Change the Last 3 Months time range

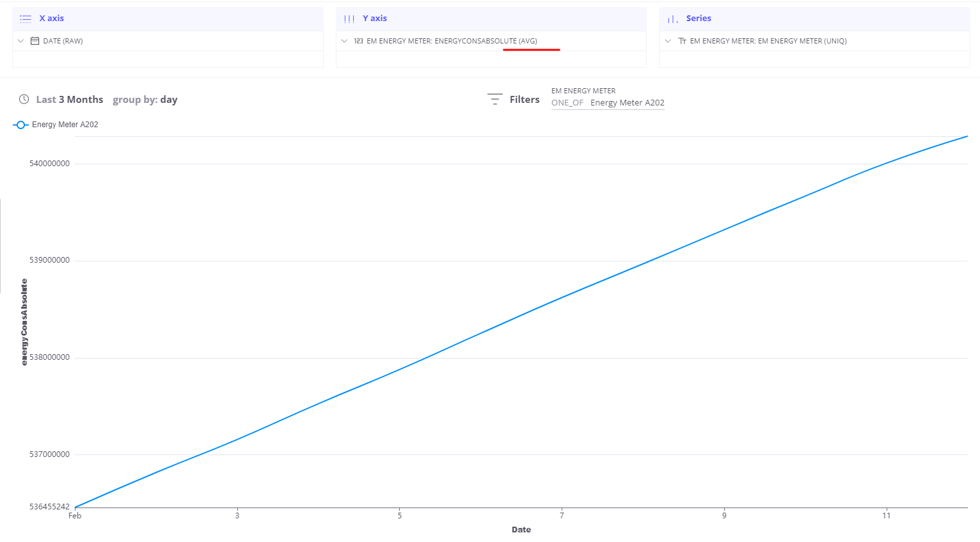click(x=69, y=100)
